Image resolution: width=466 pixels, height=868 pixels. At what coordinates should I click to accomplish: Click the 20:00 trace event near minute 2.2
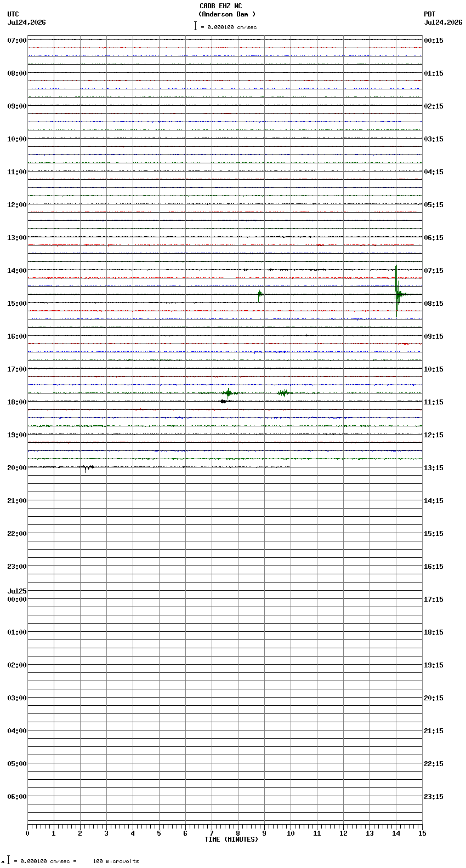pos(87,468)
